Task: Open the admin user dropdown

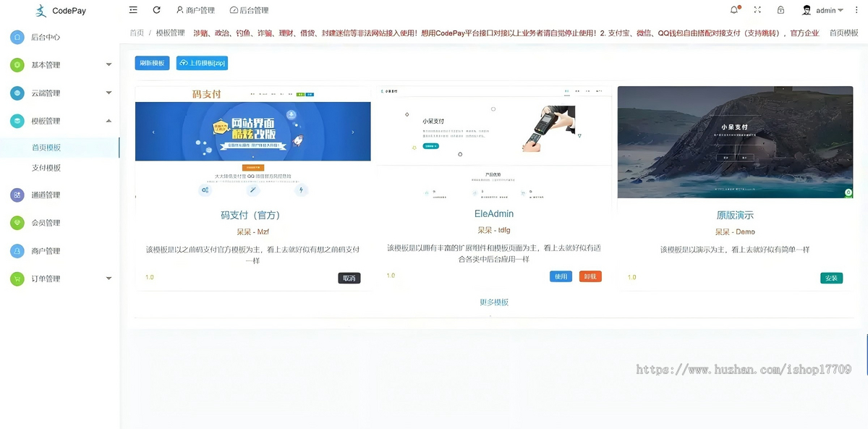Action: [829, 10]
